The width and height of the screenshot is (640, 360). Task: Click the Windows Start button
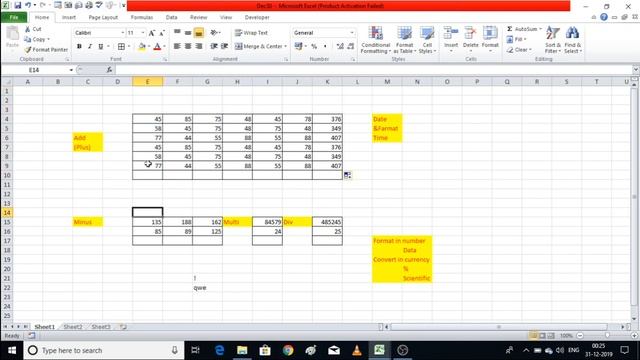[x=12, y=350]
